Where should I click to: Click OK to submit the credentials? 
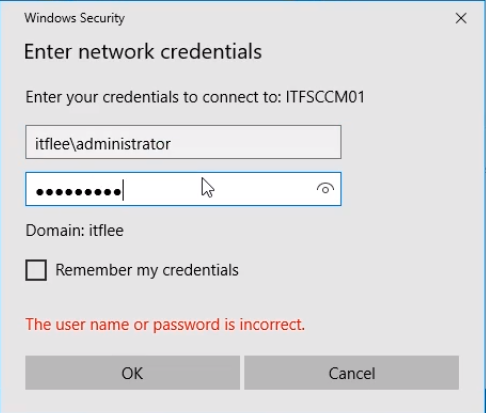click(132, 373)
